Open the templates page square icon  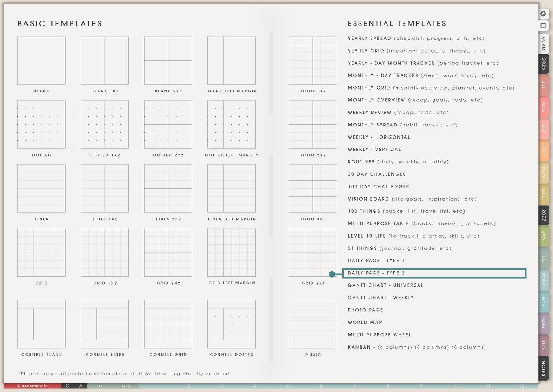click(544, 26)
